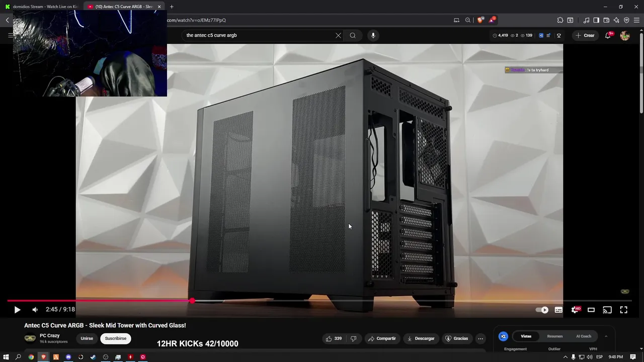Open Brave Shields lion icon
This screenshot has width=644, height=362.
(x=480, y=20)
